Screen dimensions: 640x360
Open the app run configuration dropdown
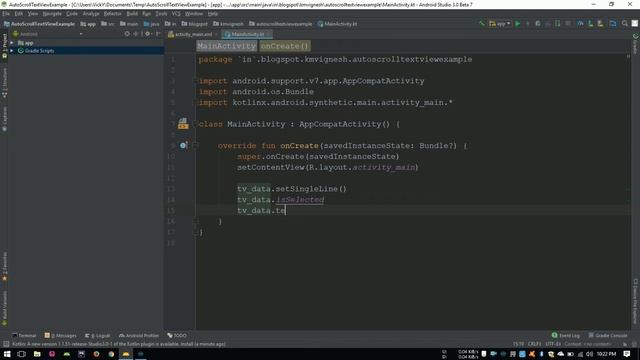click(500, 24)
